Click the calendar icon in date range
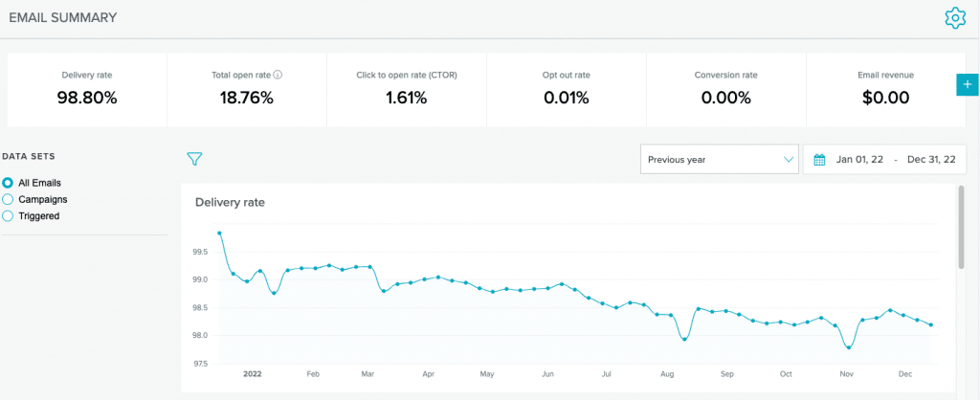This screenshot has width=980, height=400. (x=819, y=160)
